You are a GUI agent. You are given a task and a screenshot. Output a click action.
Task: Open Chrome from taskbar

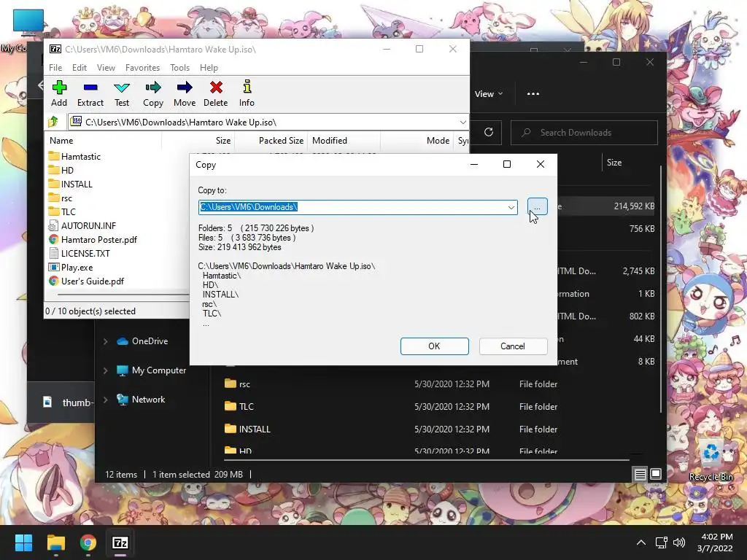click(88, 542)
